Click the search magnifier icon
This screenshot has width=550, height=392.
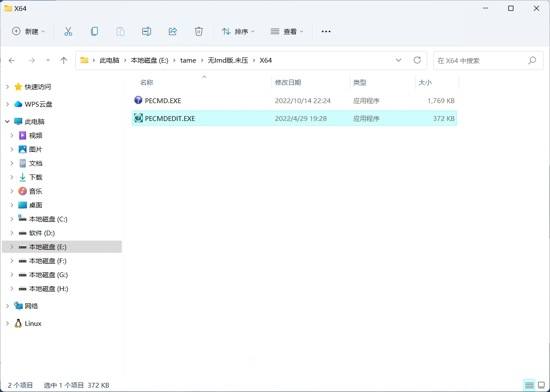(x=532, y=60)
